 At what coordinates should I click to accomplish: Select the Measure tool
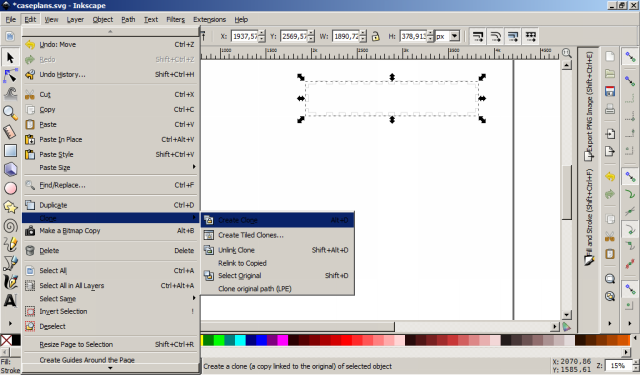click(10, 131)
